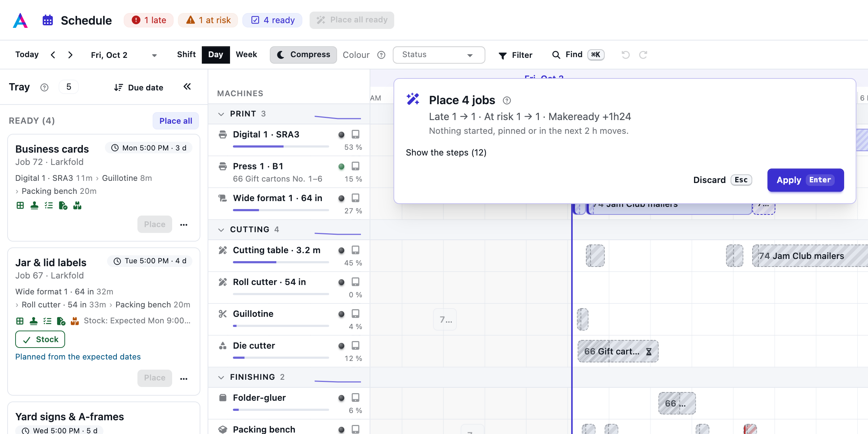Toggle the 1 at risk filter chip
Viewport: 868px width, 434px height.
pyautogui.click(x=208, y=20)
